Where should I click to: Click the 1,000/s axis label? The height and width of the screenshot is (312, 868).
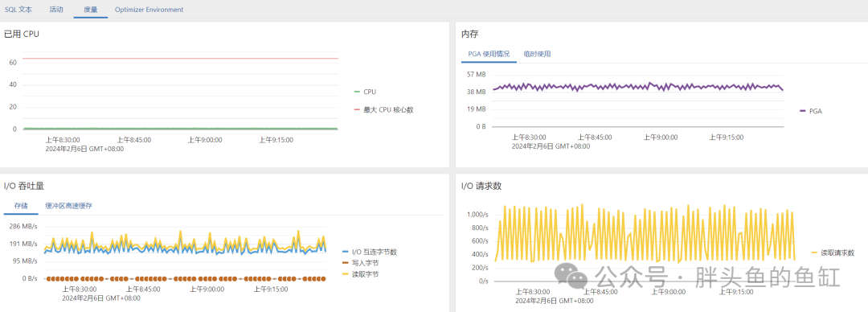tap(477, 215)
